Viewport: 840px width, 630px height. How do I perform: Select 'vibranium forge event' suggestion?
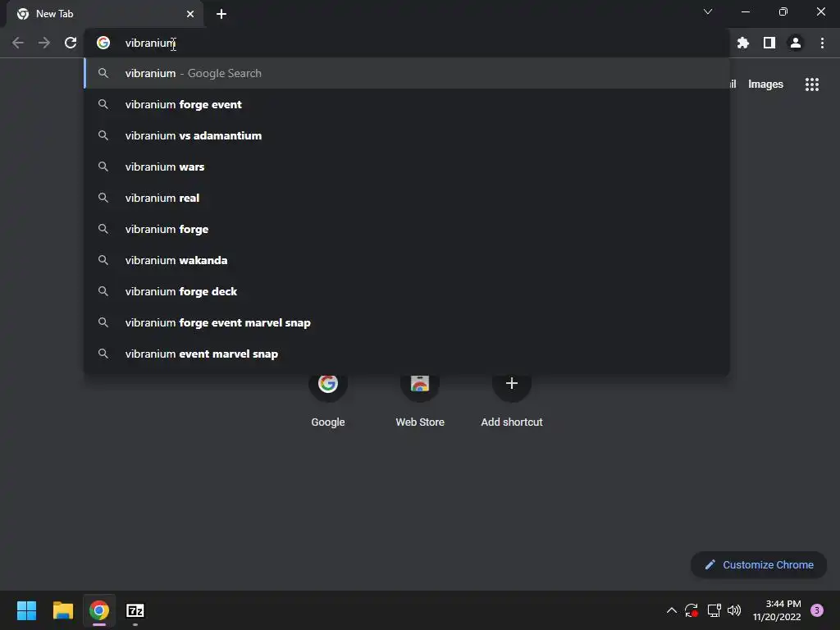click(407, 104)
